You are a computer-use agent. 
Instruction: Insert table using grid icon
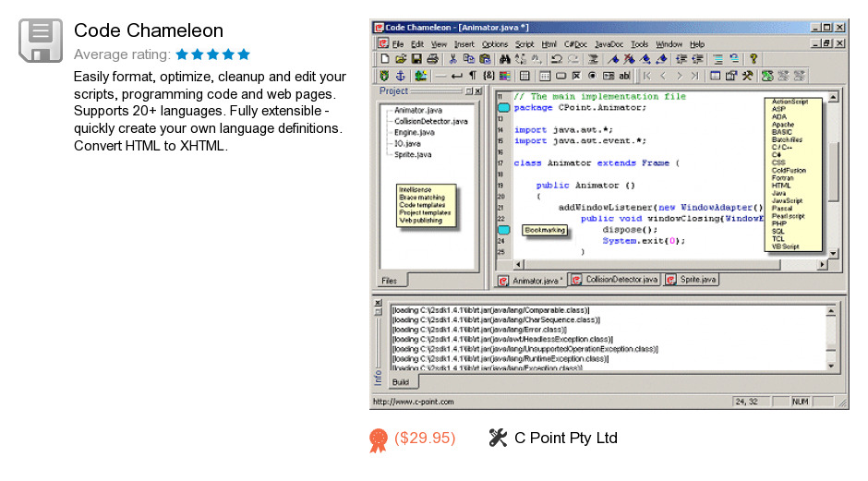coord(524,76)
